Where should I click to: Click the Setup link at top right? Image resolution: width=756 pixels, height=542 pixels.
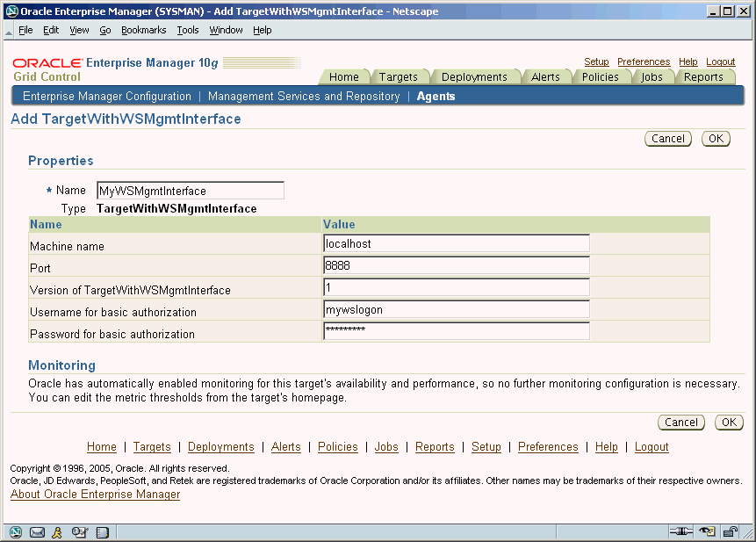click(596, 61)
